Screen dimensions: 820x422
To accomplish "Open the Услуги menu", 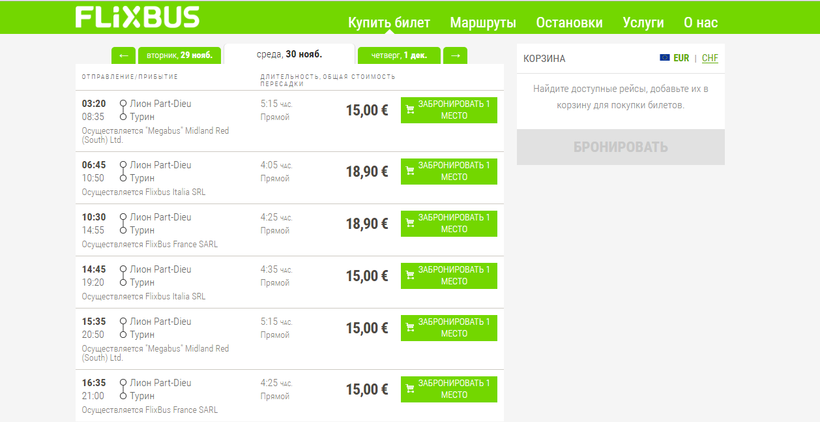I will click(643, 22).
